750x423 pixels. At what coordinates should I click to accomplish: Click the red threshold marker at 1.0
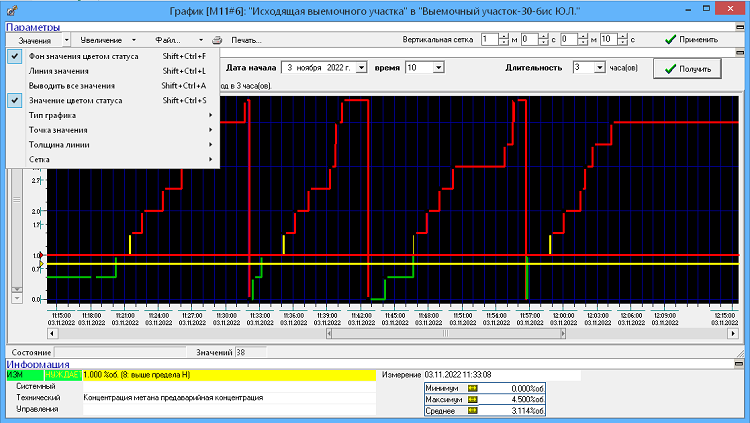[x=42, y=255]
